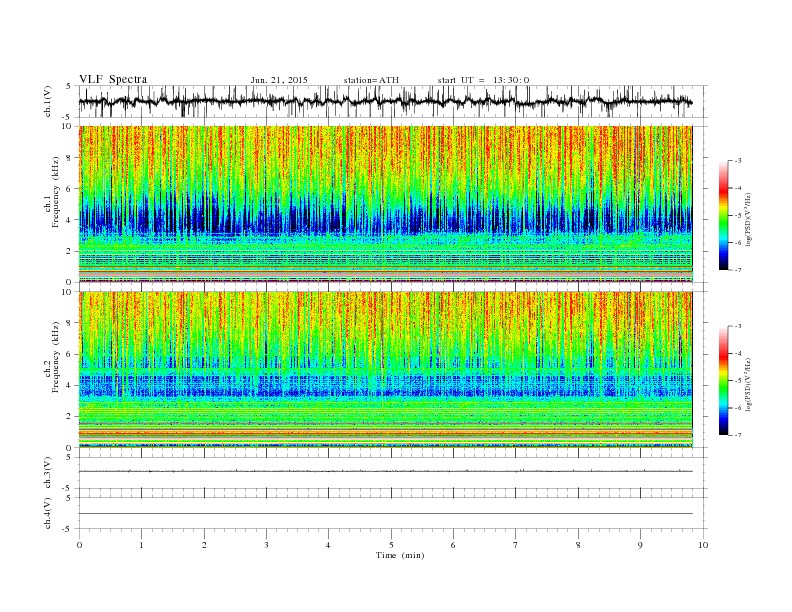Click the 'start UT = 13:30:0' header text

click(x=483, y=80)
